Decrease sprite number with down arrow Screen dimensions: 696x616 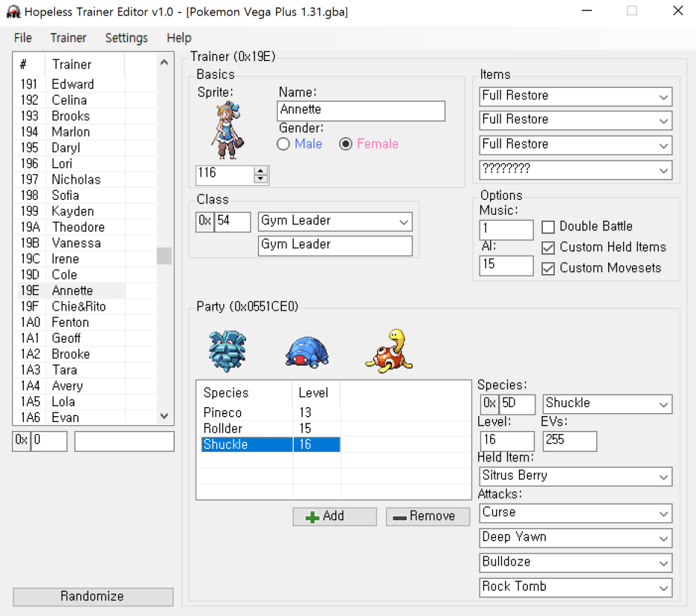(x=261, y=179)
